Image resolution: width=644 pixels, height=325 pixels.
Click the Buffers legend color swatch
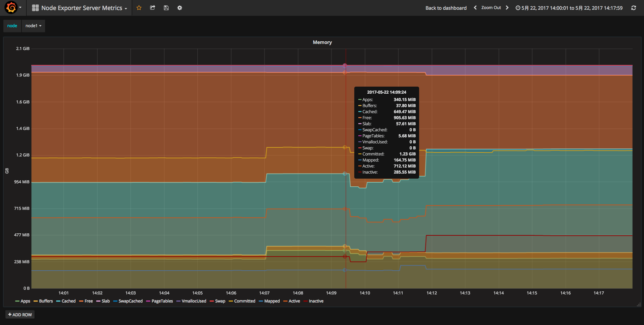coord(36,301)
